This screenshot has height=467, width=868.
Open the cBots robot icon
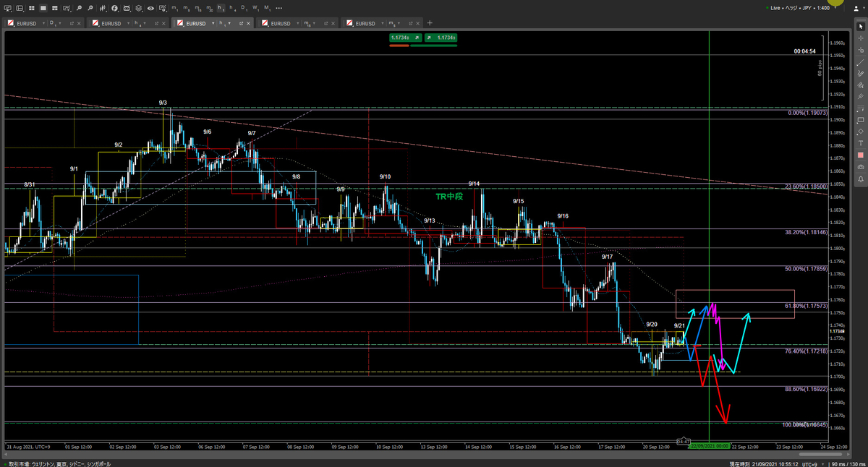point(127,7)
